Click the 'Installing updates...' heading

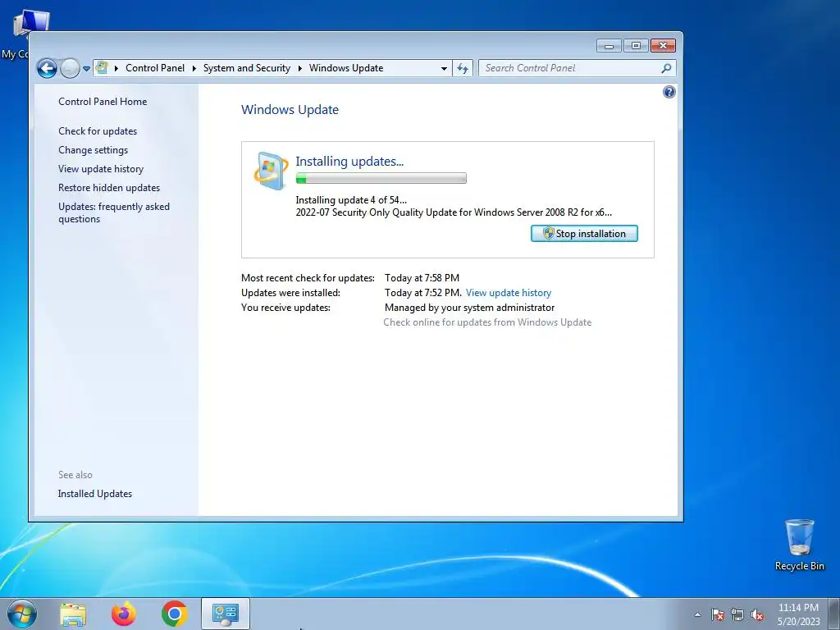coord(349,162)
